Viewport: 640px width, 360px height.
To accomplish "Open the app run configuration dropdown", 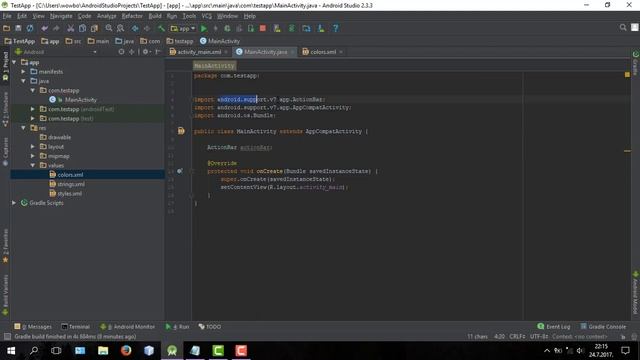I will click(182, 28).
